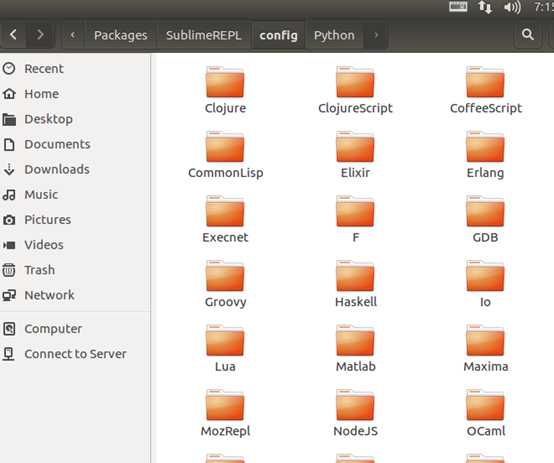Open the Matlab folder
The image size is (554, 463).
(355, 348)
